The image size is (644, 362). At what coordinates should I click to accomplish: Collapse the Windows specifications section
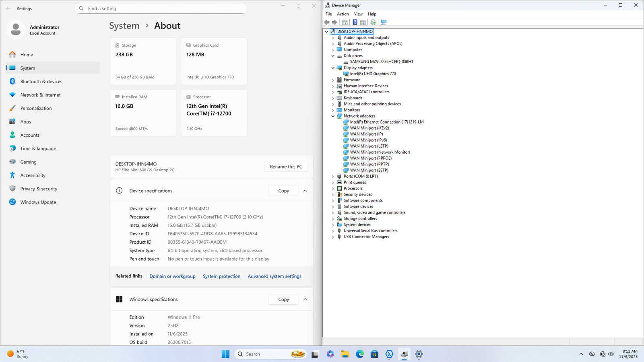[305, 300]
